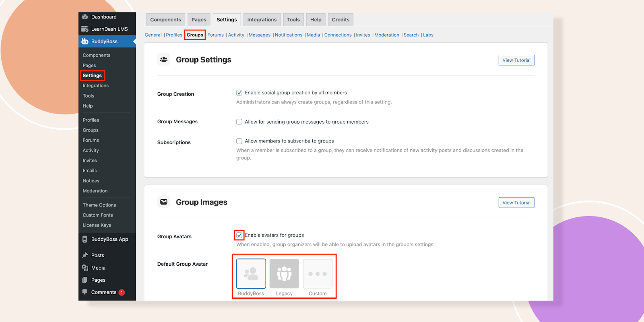
Task: Click the red comments count badge
Action: tap(122, 293)
